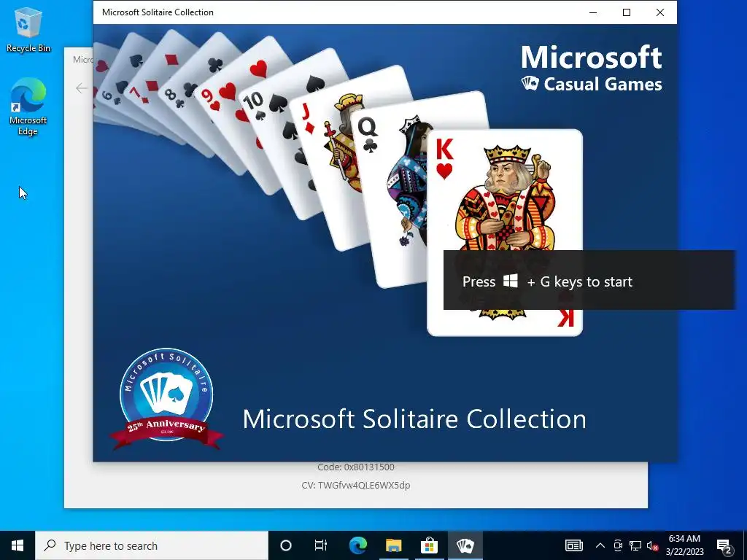This screenshot has width=747, height=560.
Task: Click the taskbar search box
Action: tap(152, 545)
